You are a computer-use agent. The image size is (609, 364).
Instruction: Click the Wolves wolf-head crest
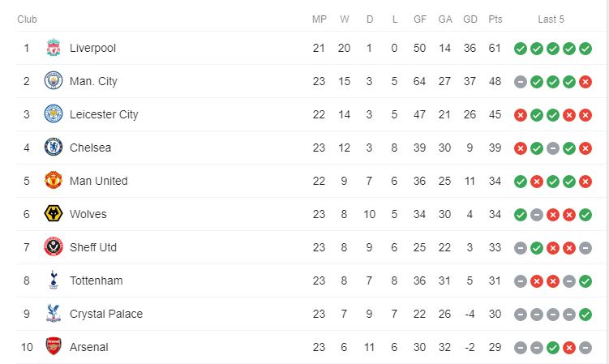(54, 214)
